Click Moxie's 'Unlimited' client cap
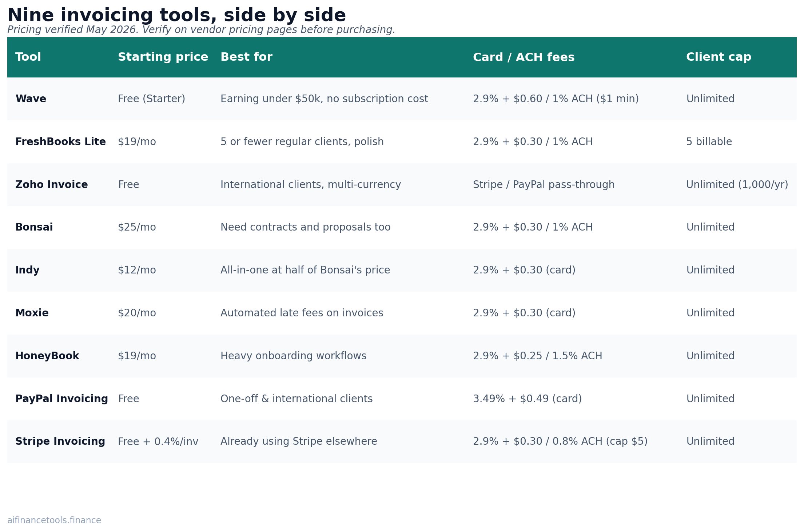The height and width of the screenshot is (532, 804). (710, 313)
